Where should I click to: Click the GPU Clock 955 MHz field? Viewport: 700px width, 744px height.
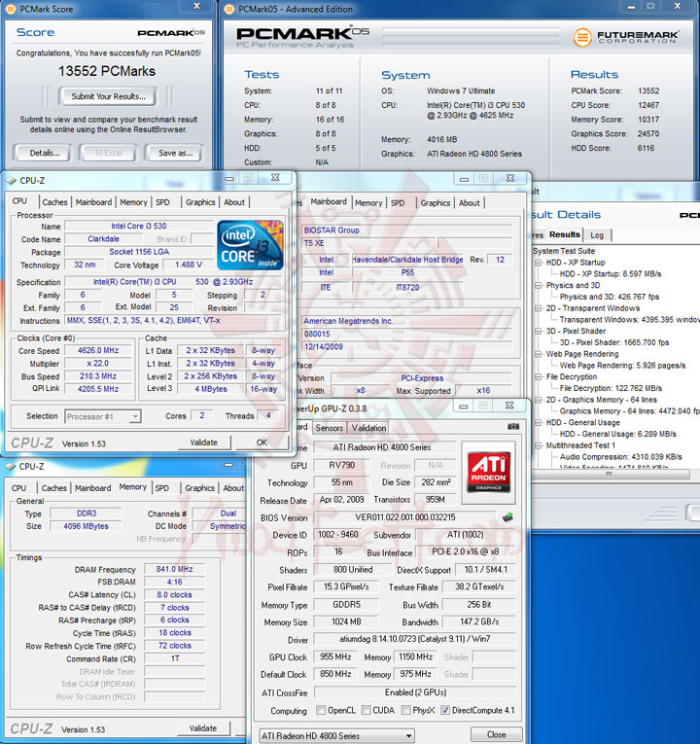335,656
